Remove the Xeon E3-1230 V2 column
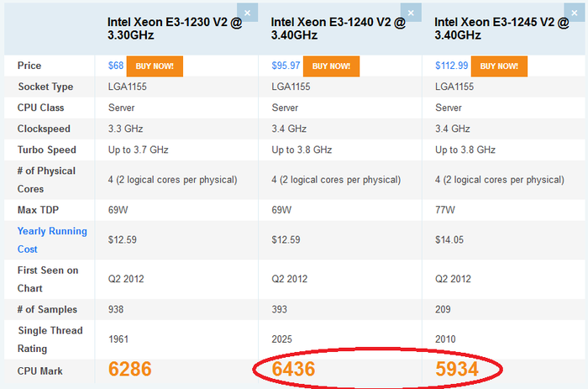This screenshot has height=389, width=588. pos(248,13)
